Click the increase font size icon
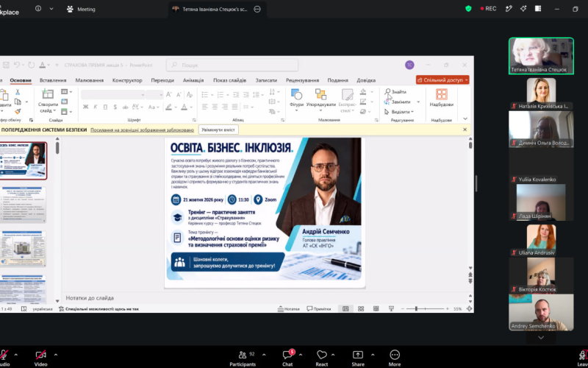The height and width of the screenshot is (368, 588). click(169, 95)
